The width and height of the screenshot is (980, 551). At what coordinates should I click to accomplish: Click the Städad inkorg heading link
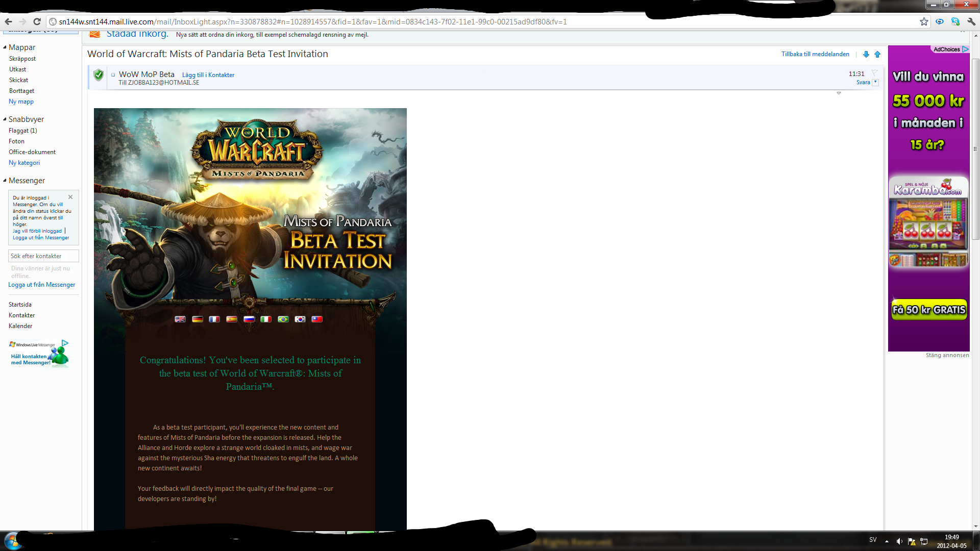coord(137,34)
